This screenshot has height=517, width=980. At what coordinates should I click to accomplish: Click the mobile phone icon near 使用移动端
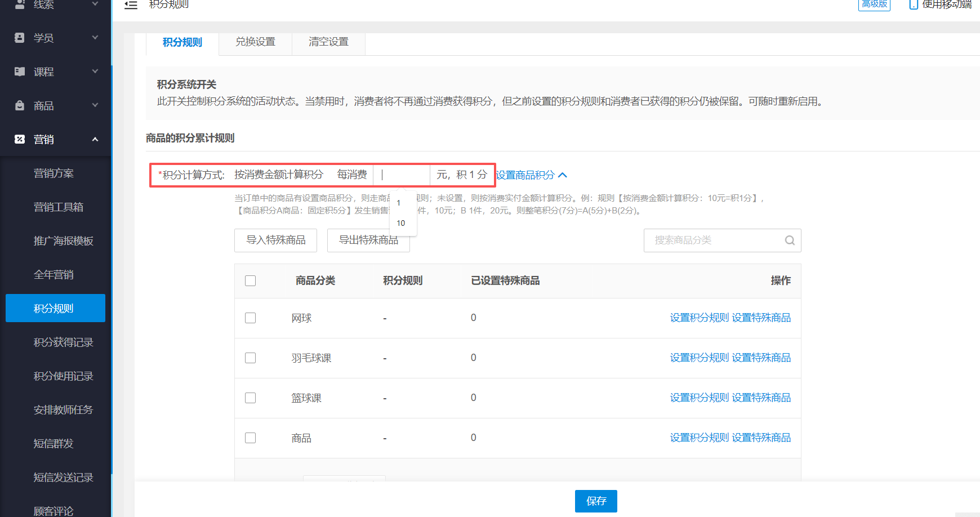914,5
